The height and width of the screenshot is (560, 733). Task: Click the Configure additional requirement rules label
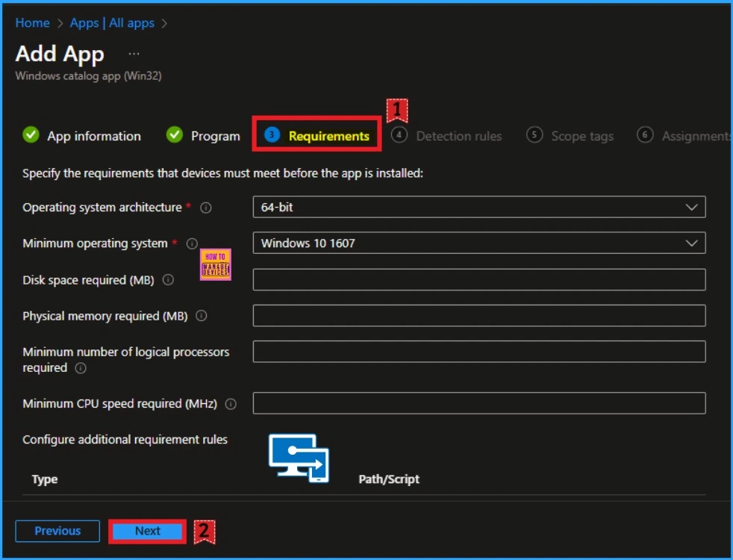pos(125,439)
